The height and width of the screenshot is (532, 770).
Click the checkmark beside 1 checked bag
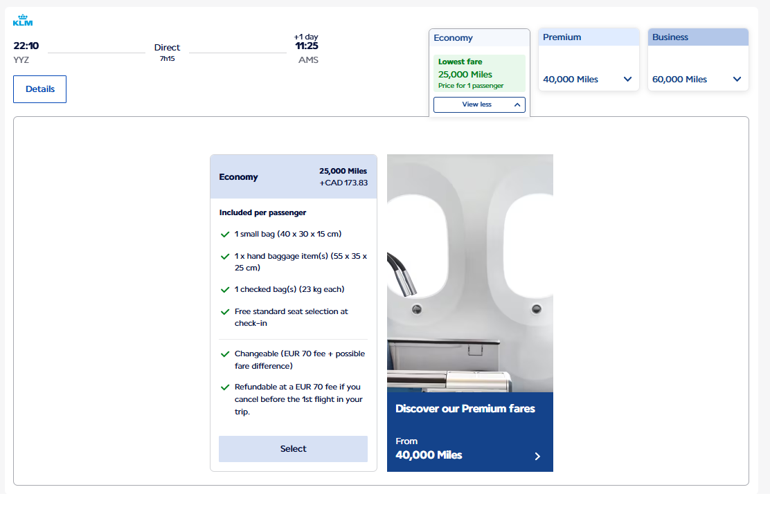click(x=224, y=290)
